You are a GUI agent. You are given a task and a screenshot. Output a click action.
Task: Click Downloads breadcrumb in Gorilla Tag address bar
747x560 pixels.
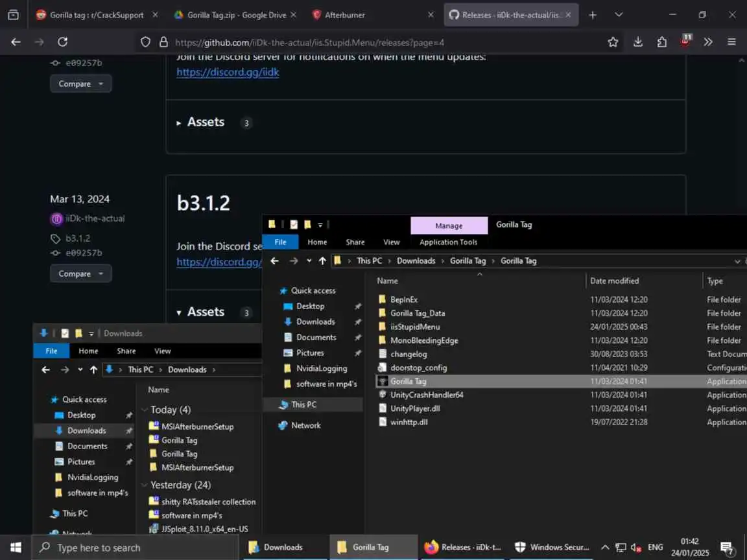coord(416,261)
